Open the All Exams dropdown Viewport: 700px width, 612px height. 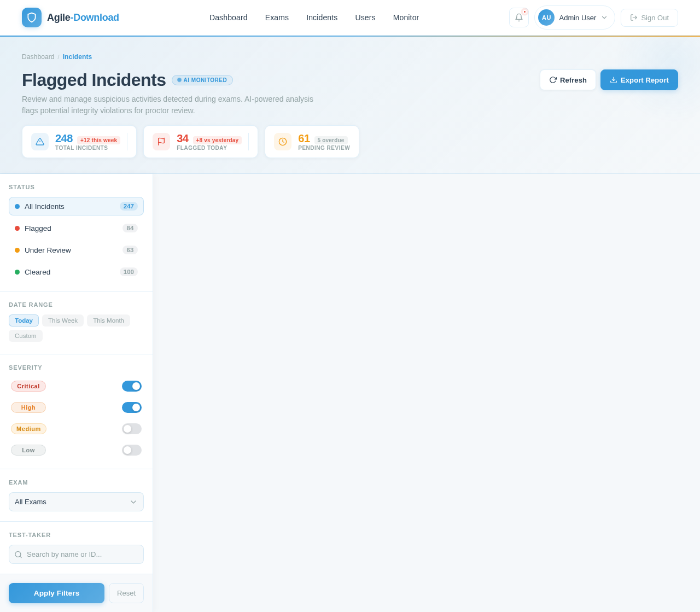pyautogui.click(x=76, y=502)
